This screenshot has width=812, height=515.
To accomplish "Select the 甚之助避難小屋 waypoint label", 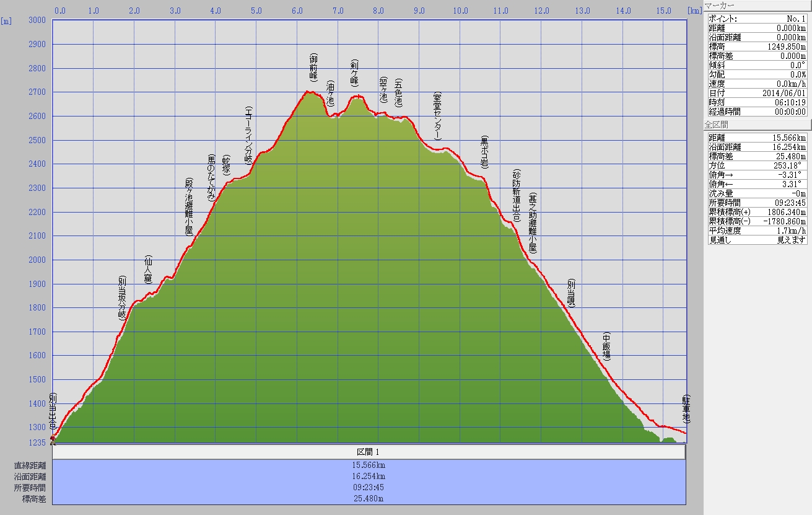I will 532,222.
